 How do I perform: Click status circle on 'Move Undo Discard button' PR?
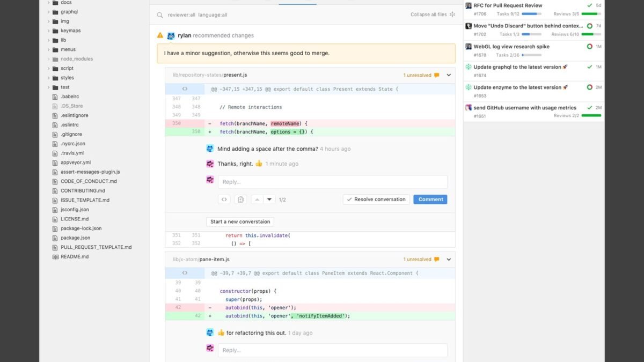590,26
